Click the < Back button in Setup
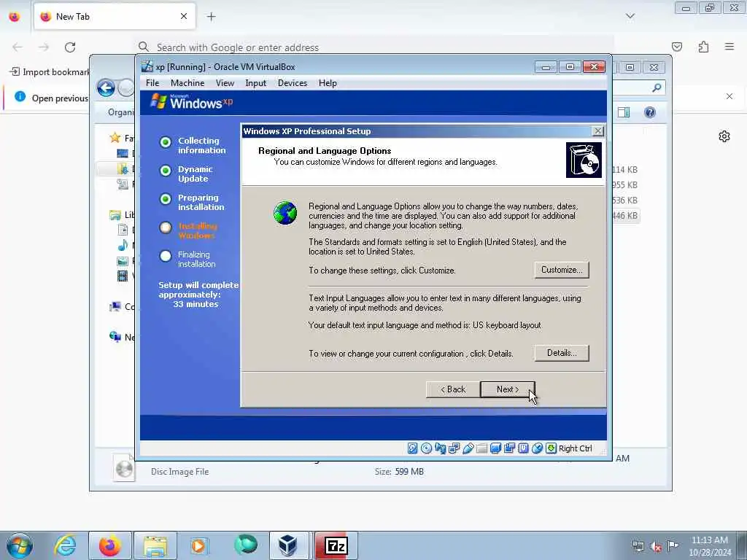 [452, 389]
